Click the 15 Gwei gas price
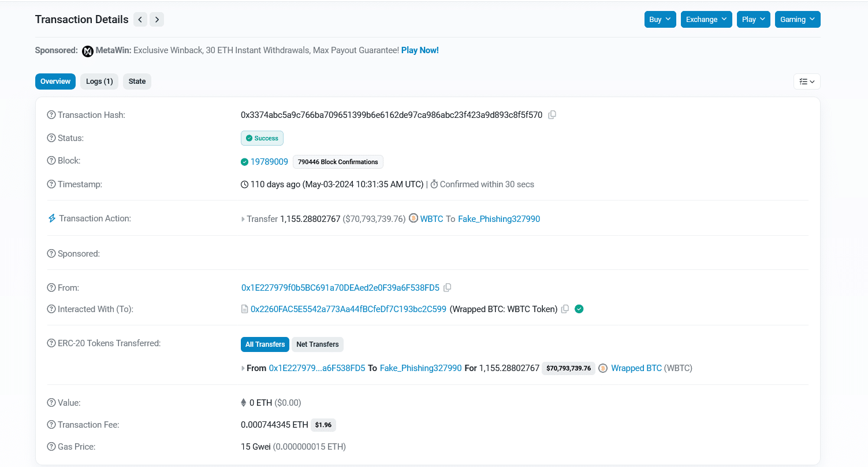868x467 pixels. point(255,447)
